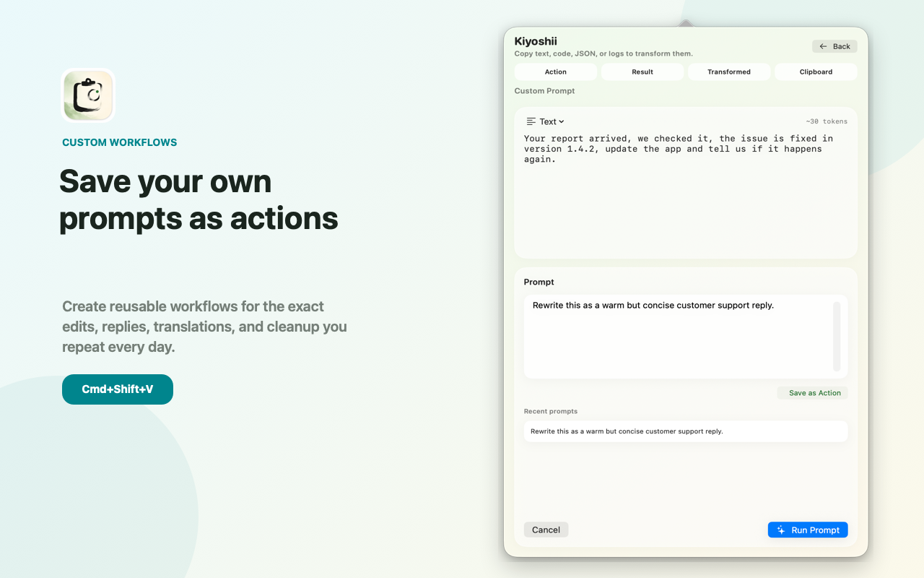924x578 pixels.
Task: Click the Kiyoshii window title
Action: (x=536, y=41)
